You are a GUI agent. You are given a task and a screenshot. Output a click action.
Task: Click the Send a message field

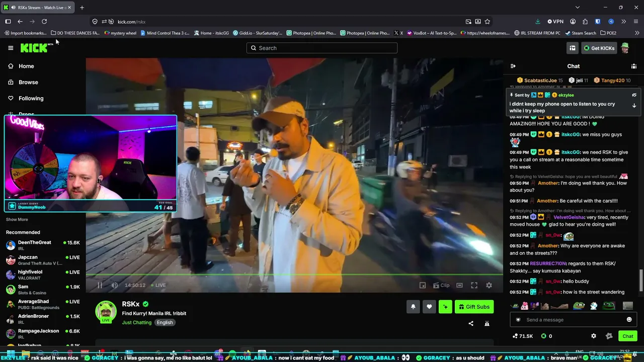tap(574, 320)
